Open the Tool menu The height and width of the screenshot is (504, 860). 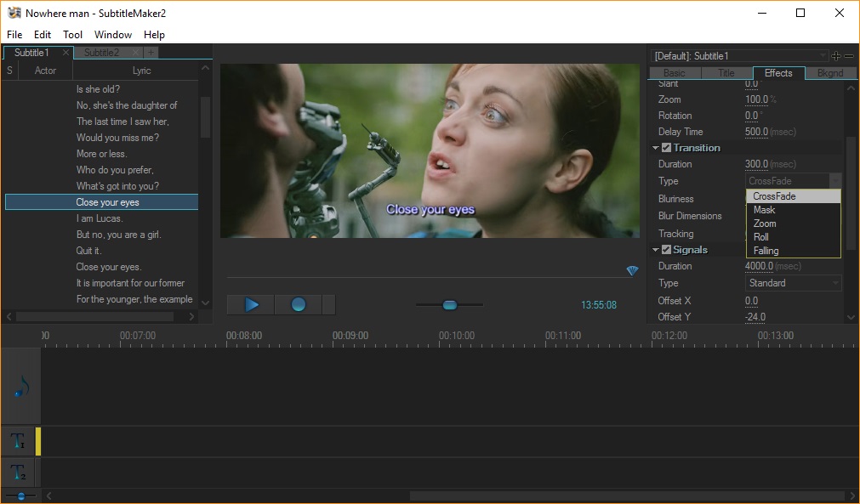pos(72,35)
